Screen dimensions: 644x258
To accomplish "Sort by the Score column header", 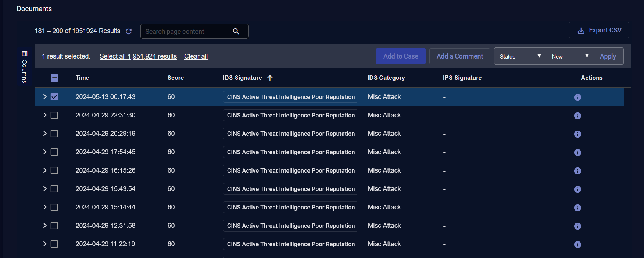I will click(175, 78).
